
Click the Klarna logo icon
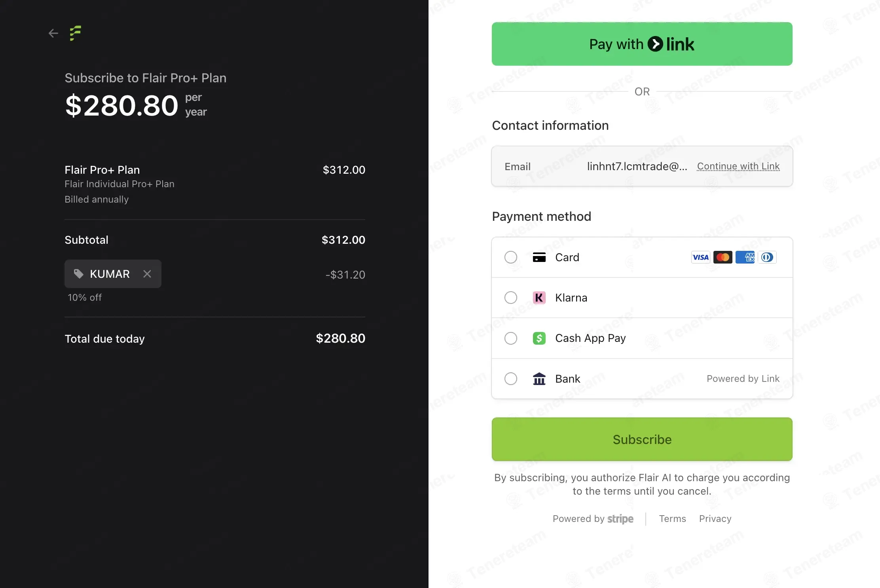click(539, 298)
